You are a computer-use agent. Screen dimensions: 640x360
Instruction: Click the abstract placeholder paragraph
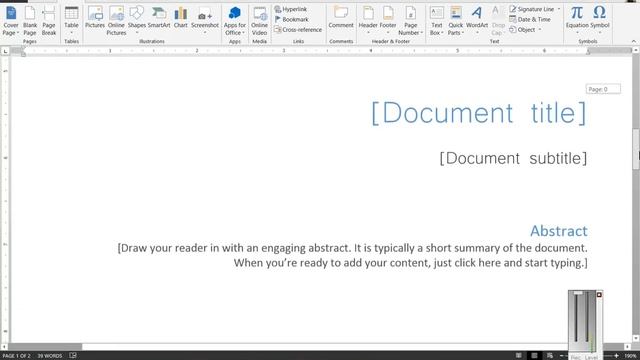pyautogui.click(x=353, y=256)
